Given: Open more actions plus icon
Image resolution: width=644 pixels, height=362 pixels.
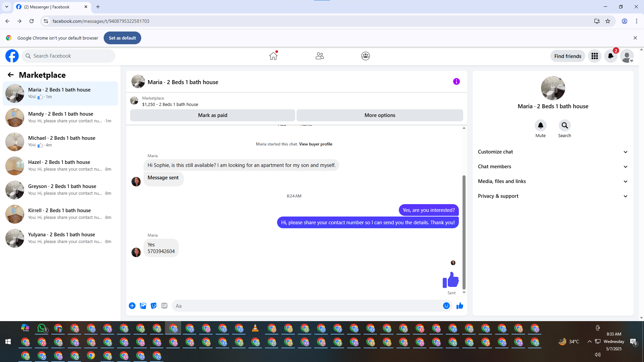Looking at the screenshot, I should (x=132, y=306).
